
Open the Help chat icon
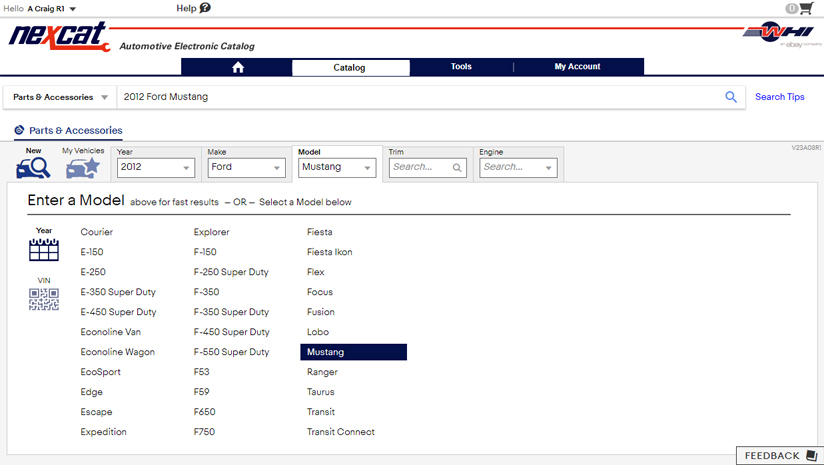click(x=205, y=8)
